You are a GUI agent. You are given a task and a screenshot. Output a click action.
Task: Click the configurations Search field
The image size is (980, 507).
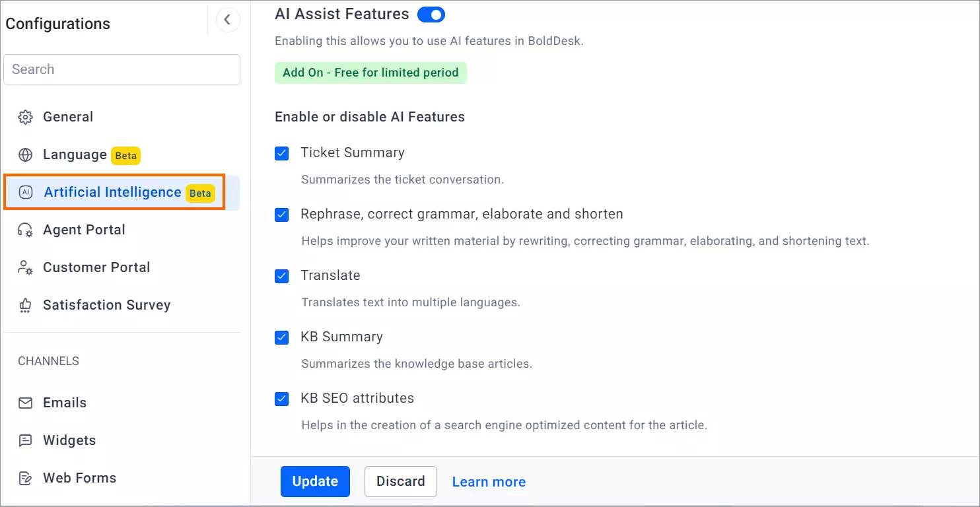pos(122,69)
